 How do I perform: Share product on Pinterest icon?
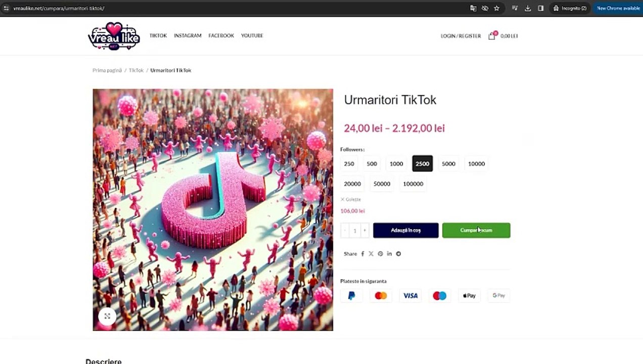pyautogui.click(x=380, y=254)
